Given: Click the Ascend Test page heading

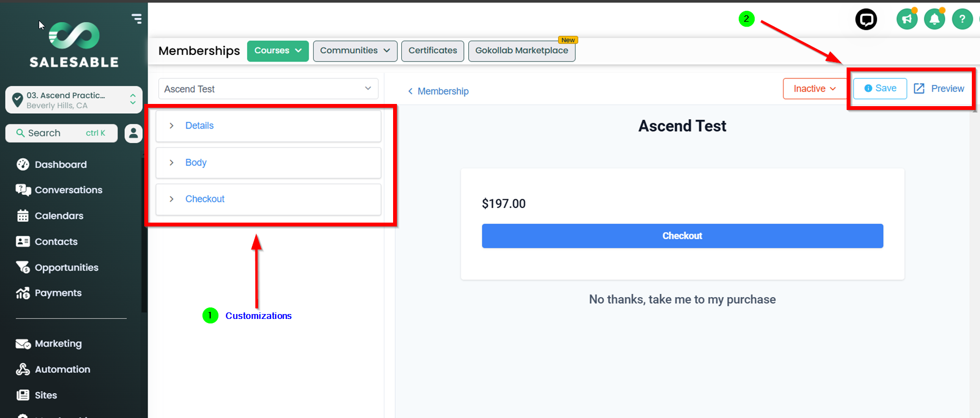Looking at the screenshot, I should coord(682,126).
